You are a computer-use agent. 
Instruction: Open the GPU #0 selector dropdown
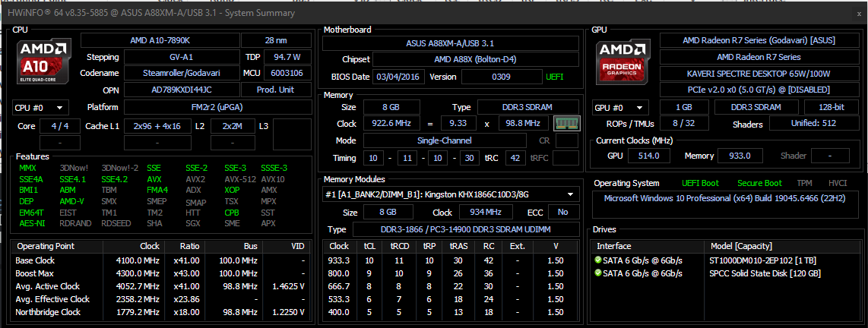(x=620, y=107)
